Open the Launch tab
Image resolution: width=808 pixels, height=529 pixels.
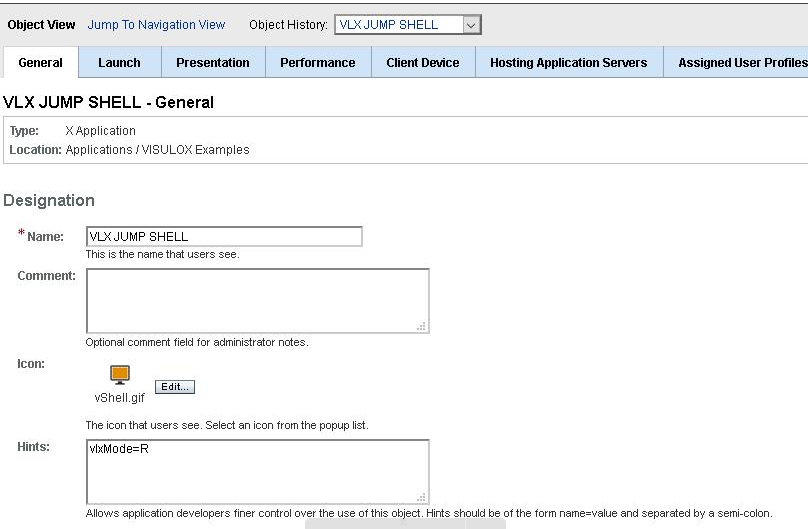119,62
